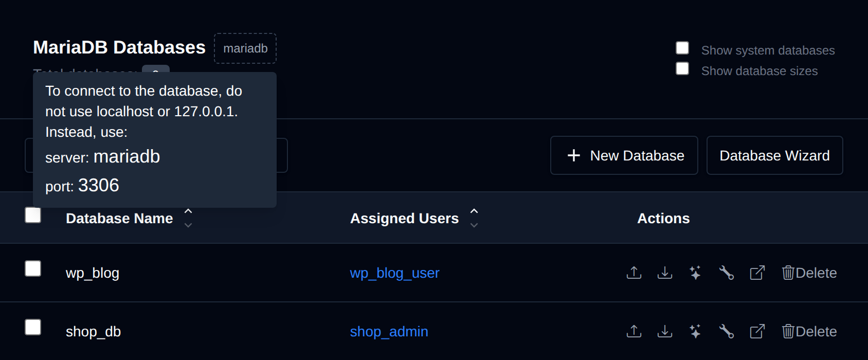Viewport: 868px width, 360px height.
Task: Click the upload icon for wp_blog
Action: [634, 273]
